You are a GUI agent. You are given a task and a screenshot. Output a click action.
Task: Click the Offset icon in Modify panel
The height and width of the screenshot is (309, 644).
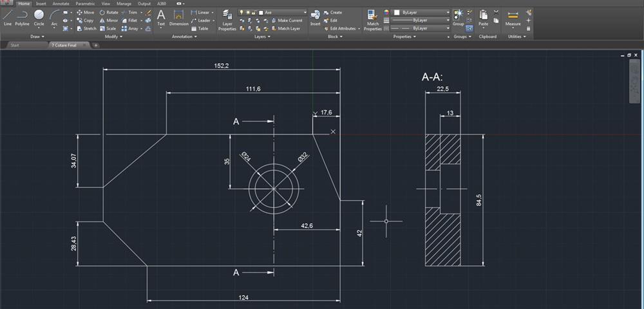click(x=148, y=28)
